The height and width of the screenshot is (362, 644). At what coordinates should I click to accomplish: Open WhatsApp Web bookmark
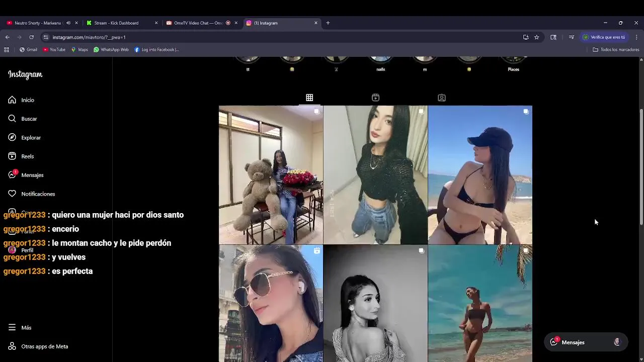(111, 50)
